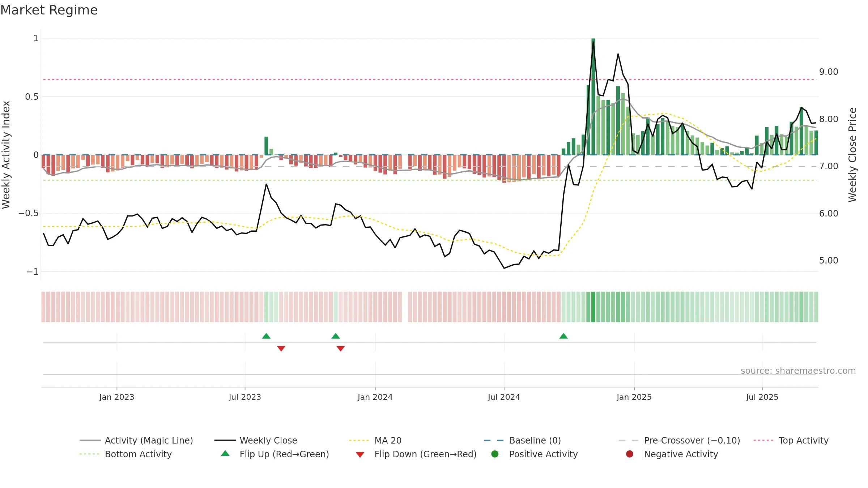Click the red Negative Activity legend dot
Image resolution: width=868 pixels, height=488 pixels.
pos(630,454)
